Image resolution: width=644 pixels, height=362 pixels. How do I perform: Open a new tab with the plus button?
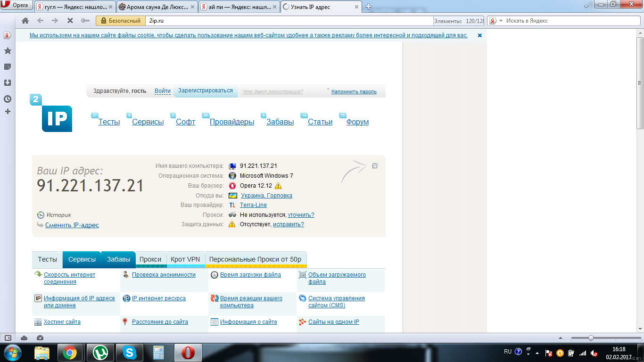(x=369, y=7)
